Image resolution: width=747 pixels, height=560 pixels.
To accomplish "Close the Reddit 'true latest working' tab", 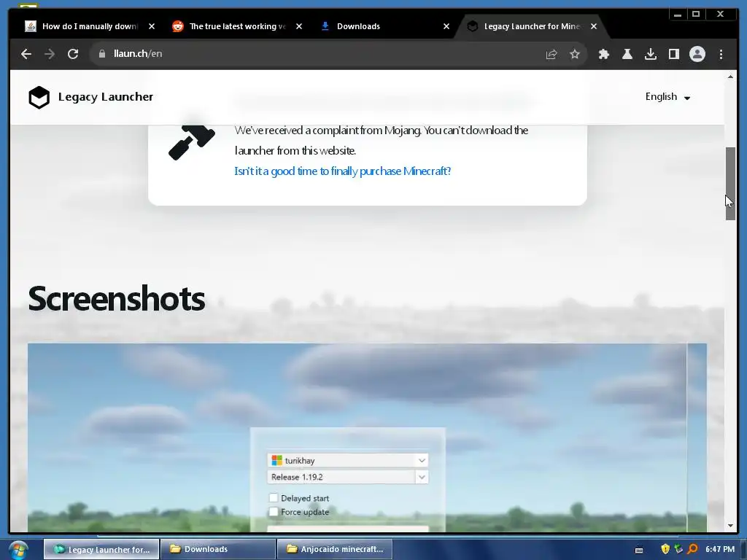I will [x=298, y=26].
